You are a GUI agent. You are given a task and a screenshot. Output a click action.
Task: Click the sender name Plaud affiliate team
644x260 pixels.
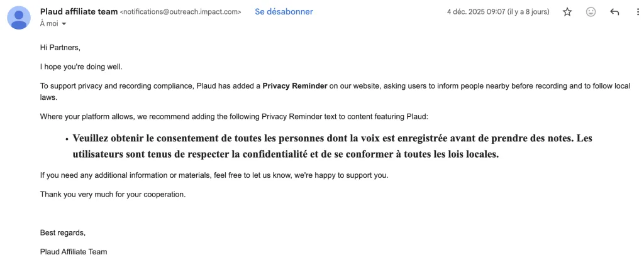[x=78, y=11]
